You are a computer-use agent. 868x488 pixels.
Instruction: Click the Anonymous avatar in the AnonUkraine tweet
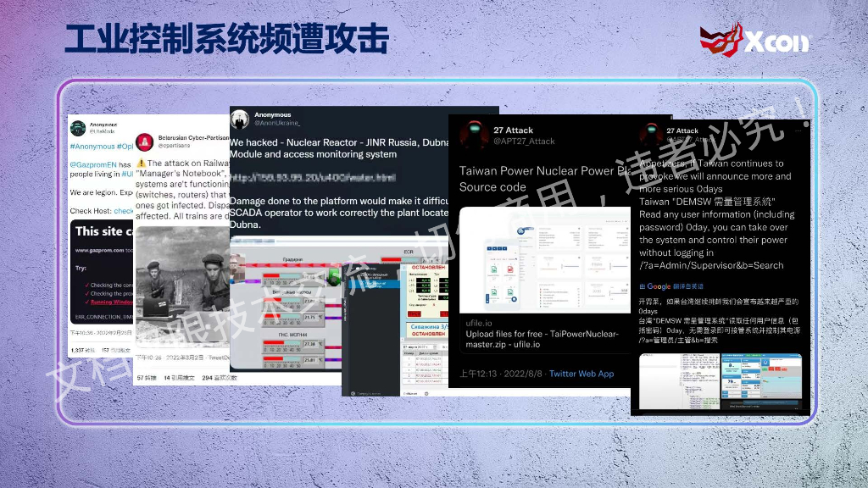coord(240,119)
